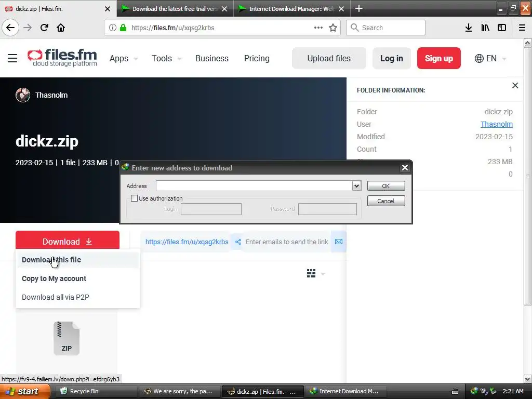This screenshot has width=532, height=399.
Task: Enable the Use authorization checkbox
Action: click(135, 198)
